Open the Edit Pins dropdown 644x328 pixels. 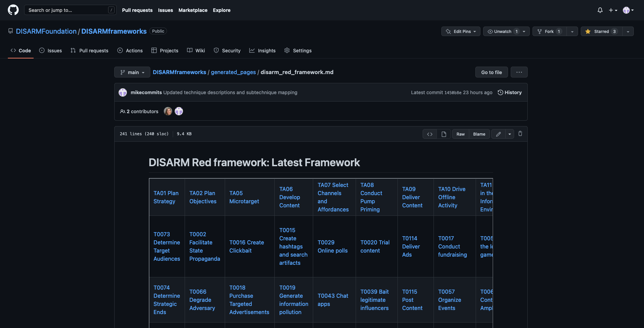point(461,31)
